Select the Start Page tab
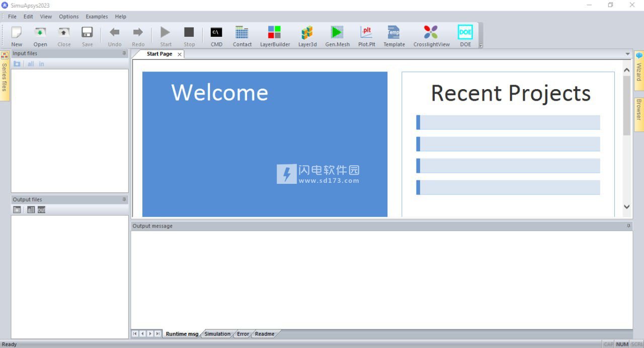This screenshot has width=644, height=348. [159, 54]
